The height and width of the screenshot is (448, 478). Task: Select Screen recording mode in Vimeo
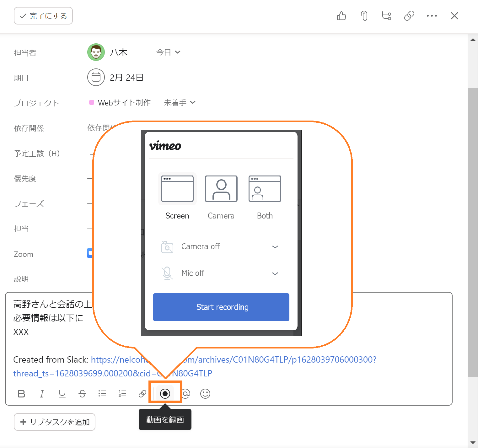tap(177, 197)
